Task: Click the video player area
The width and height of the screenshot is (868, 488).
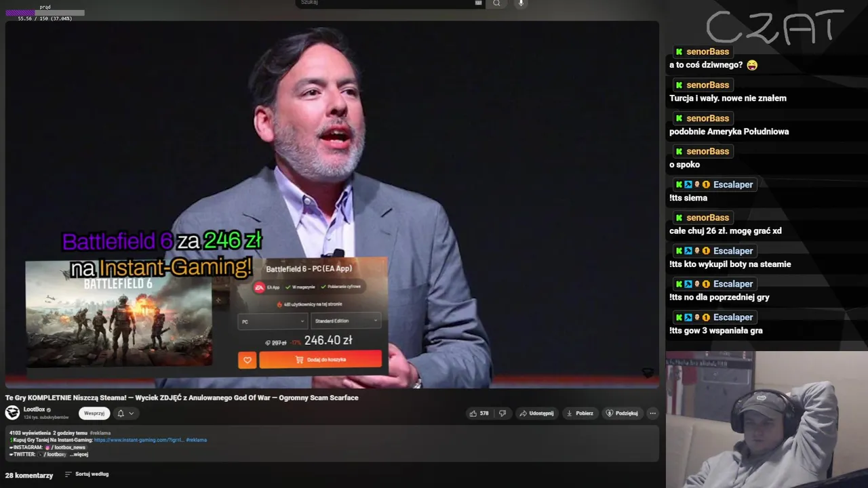Action: coord(332,204)
